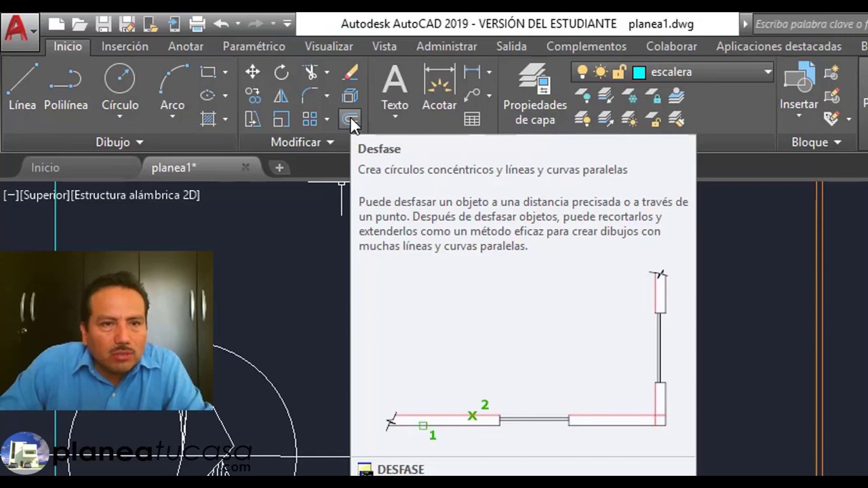Click the Ellipse tool icon
Screen dimensions: 868x488
[208, 96]
